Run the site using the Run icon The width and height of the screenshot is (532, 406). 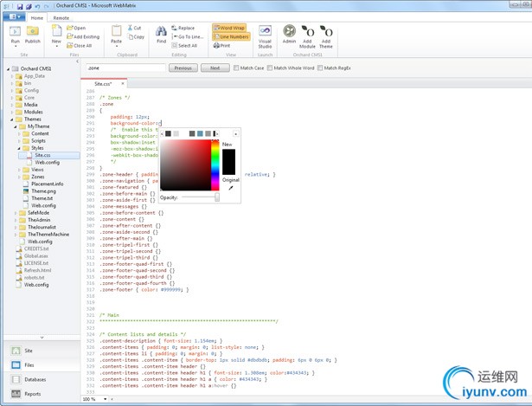pos(15,31)
